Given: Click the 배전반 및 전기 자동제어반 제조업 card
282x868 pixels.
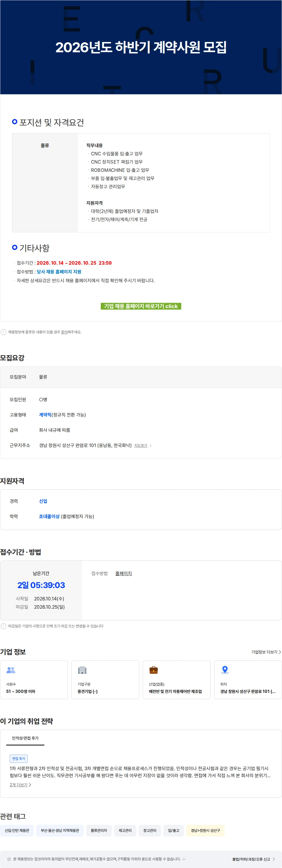Looking at the screenshot, I should (177, 680).
